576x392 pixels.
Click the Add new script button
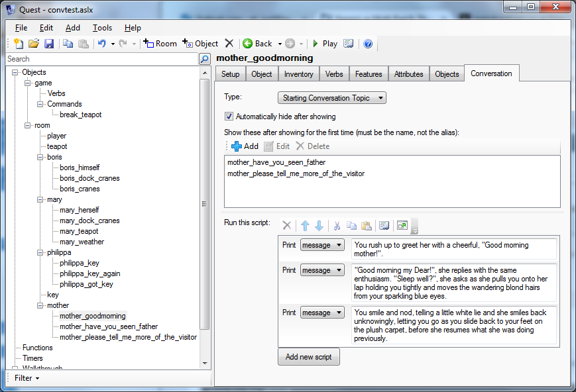[308, 357]
